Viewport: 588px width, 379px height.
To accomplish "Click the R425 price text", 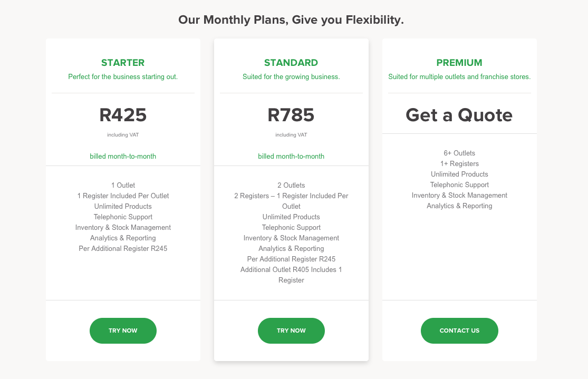I will click(x=123, y=115).
